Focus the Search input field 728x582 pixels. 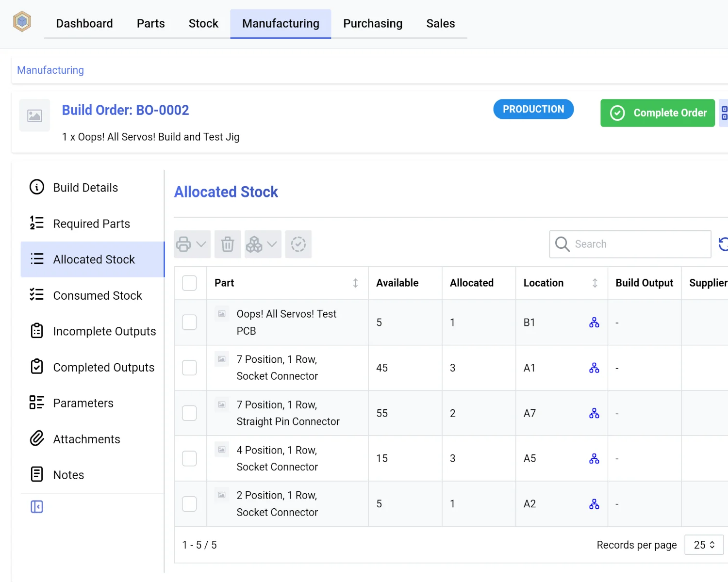tap(630, 244)
